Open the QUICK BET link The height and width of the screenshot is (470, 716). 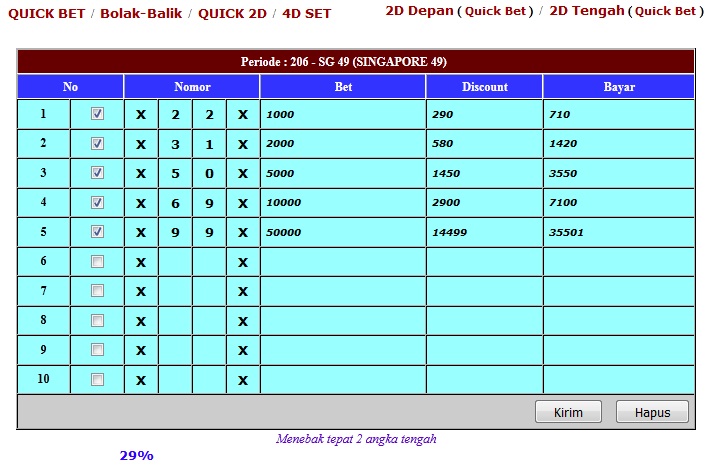point(47,14)
